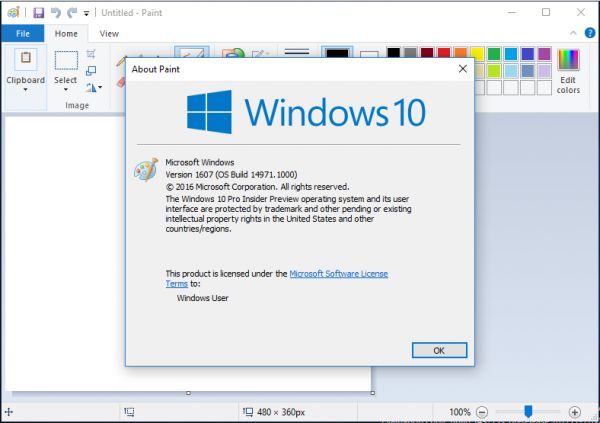Screen dimensions: 600x423
Task: Click the Untitled - Paint window title
Action: pyautogui.click(x=132, y=13)
